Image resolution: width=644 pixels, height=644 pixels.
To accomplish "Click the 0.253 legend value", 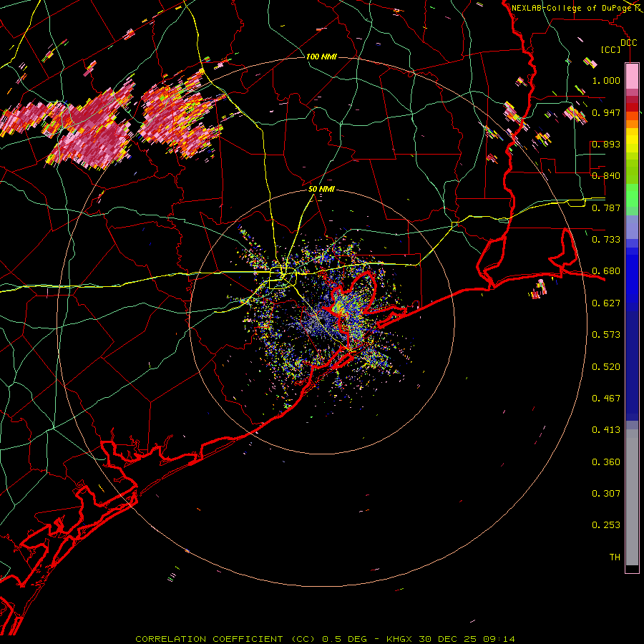I will (x=606, y=525).
